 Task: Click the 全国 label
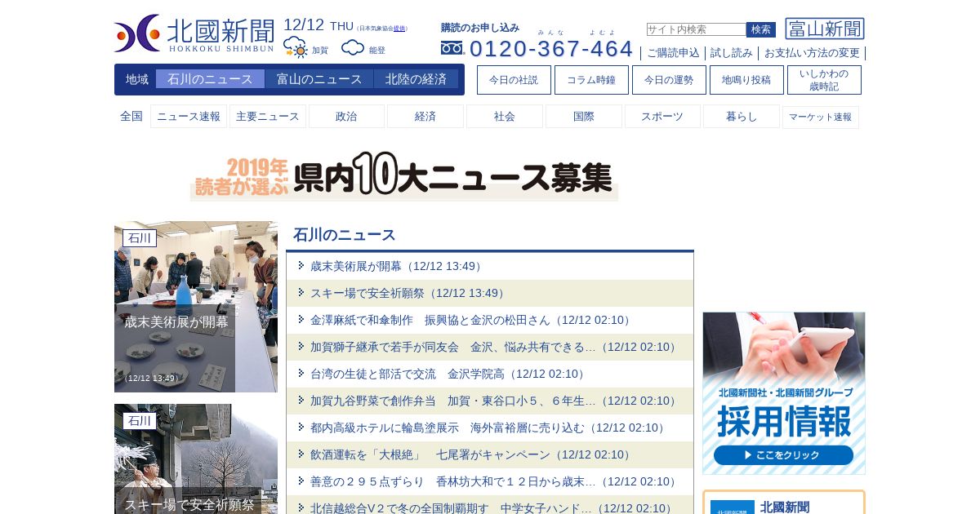(131, 116)
